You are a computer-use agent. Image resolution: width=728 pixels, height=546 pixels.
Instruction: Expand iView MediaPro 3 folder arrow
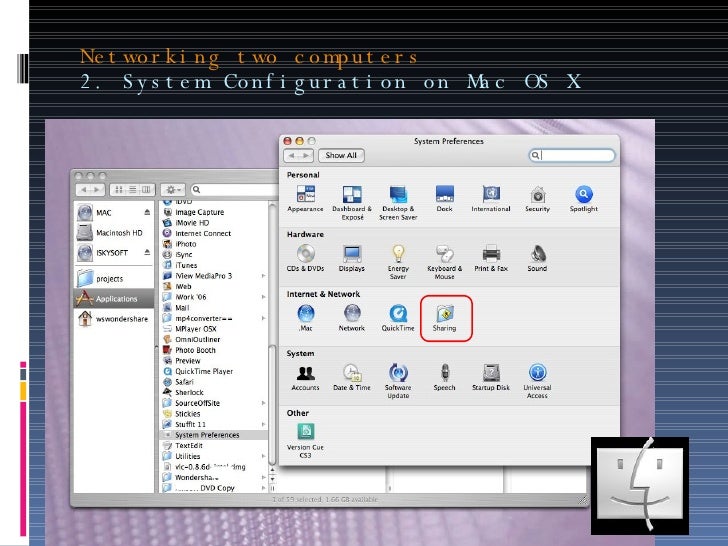click(x=263, y=276)
